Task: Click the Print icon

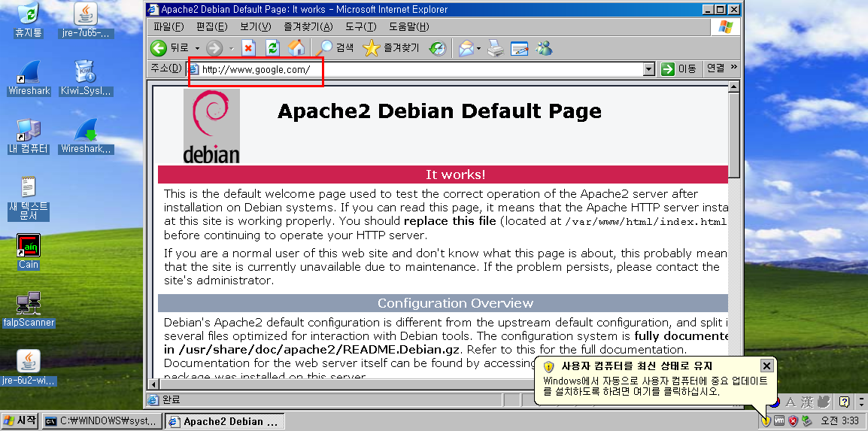Action: pyautogui.click(x=496, y=49)
